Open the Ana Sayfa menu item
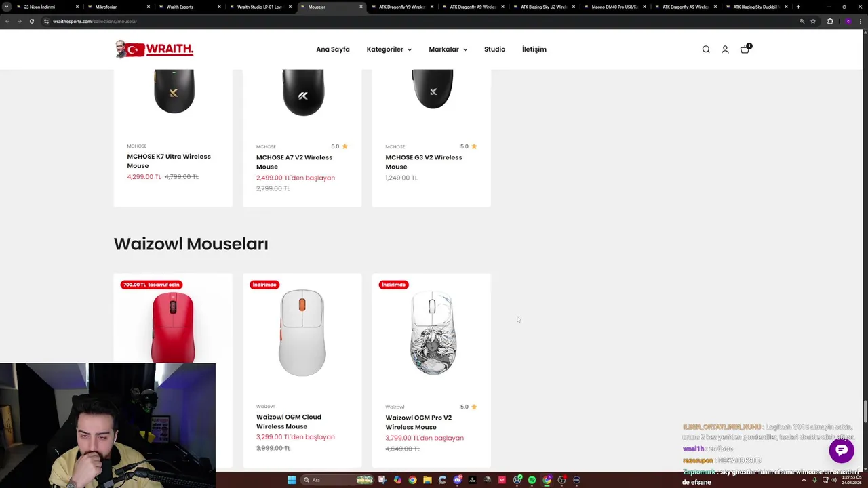The height and width of the screenshot is (488, 868). pos(333,49)
